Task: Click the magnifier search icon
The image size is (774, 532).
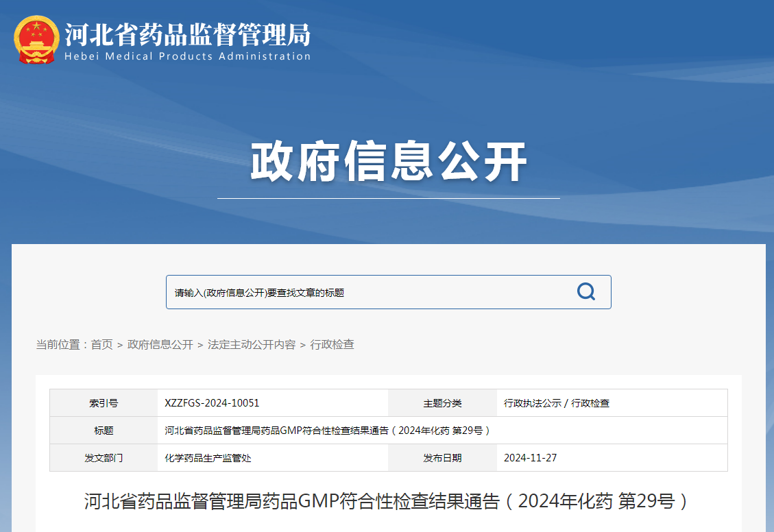Action: 586,291
